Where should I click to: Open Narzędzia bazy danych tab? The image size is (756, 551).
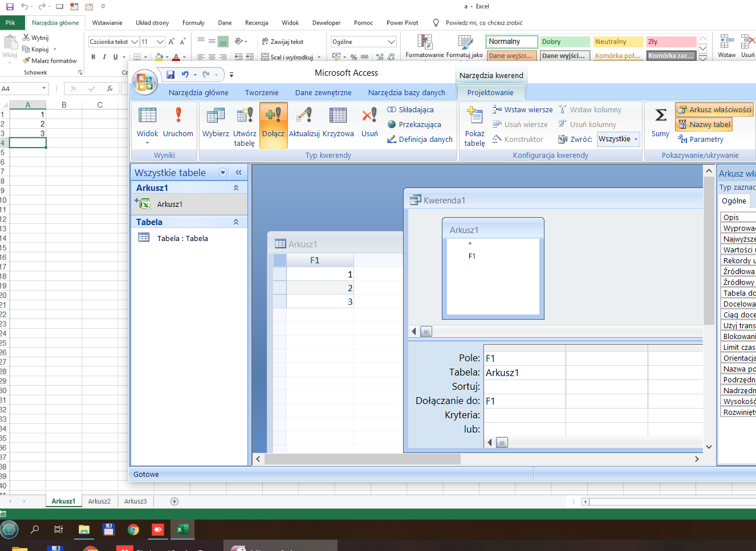407,92
